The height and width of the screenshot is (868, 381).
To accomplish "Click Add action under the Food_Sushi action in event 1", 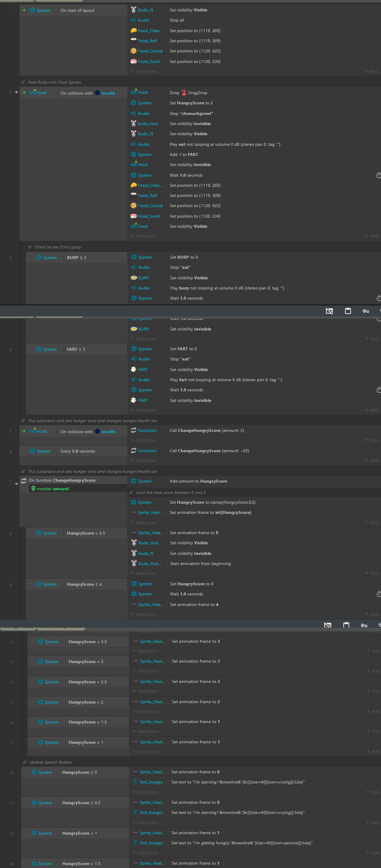I will [x=144, y=71].
